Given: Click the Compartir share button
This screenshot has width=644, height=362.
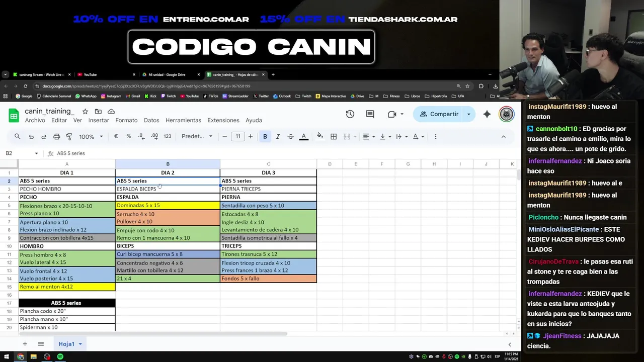Looking at the screenshot, I should tap(439, 114).
